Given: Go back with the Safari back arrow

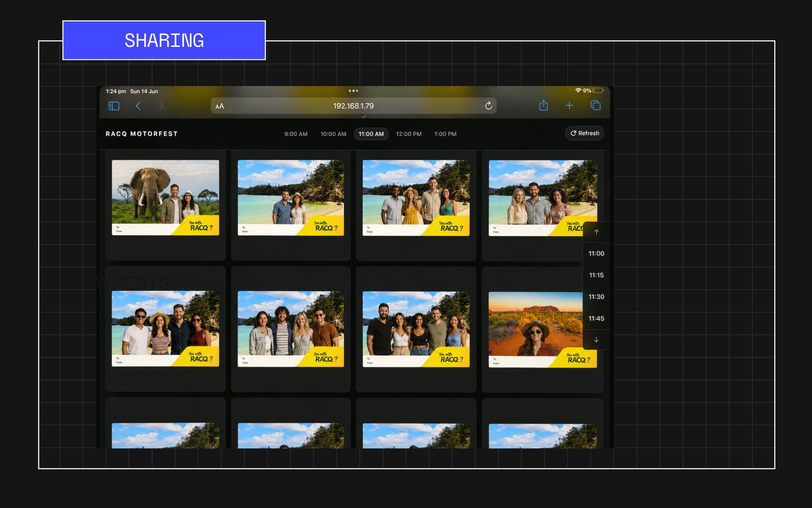Looking at the screenshot, I should pos(138,106).
